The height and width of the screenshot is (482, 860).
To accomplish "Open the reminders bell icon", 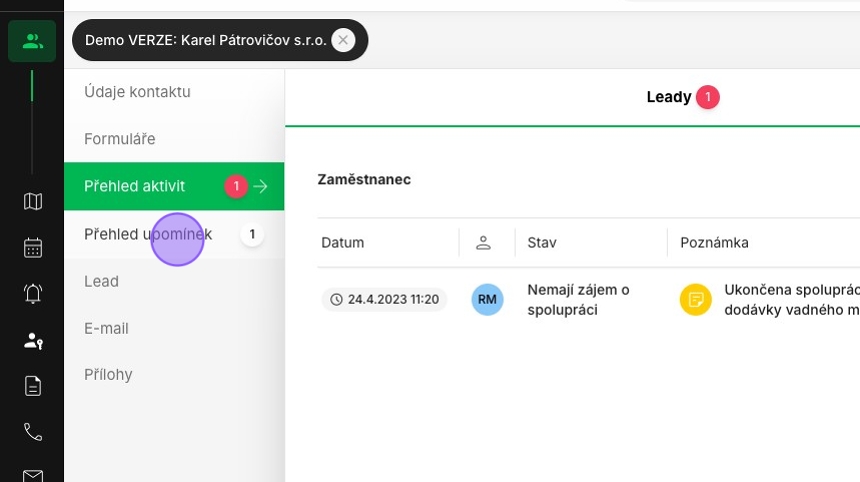I will 33,293.
